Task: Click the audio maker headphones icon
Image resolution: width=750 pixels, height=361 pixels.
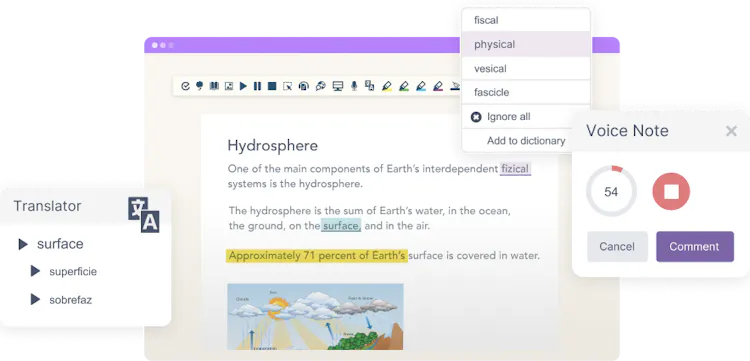Action: click(304, 86)
